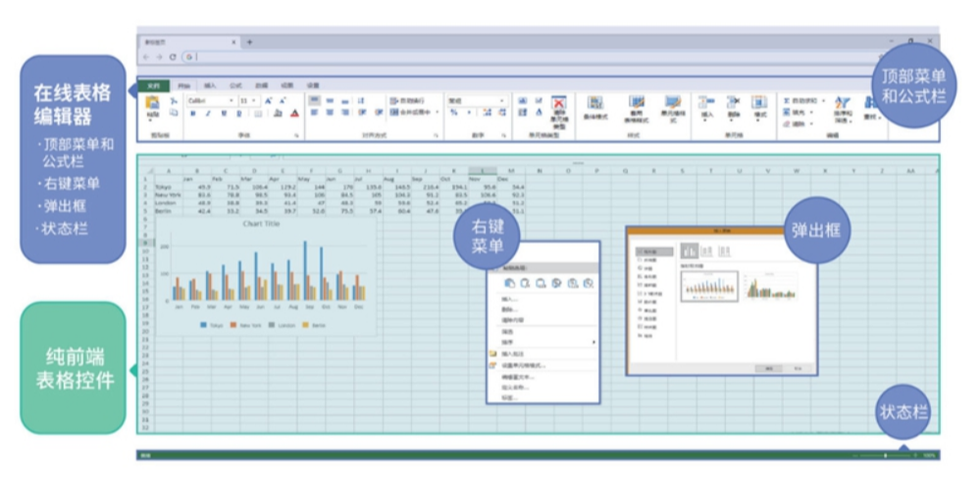Pick the first chart preview thumbnail
The width and height of the screenshot is (980, 477).
[x=709, y=287]
